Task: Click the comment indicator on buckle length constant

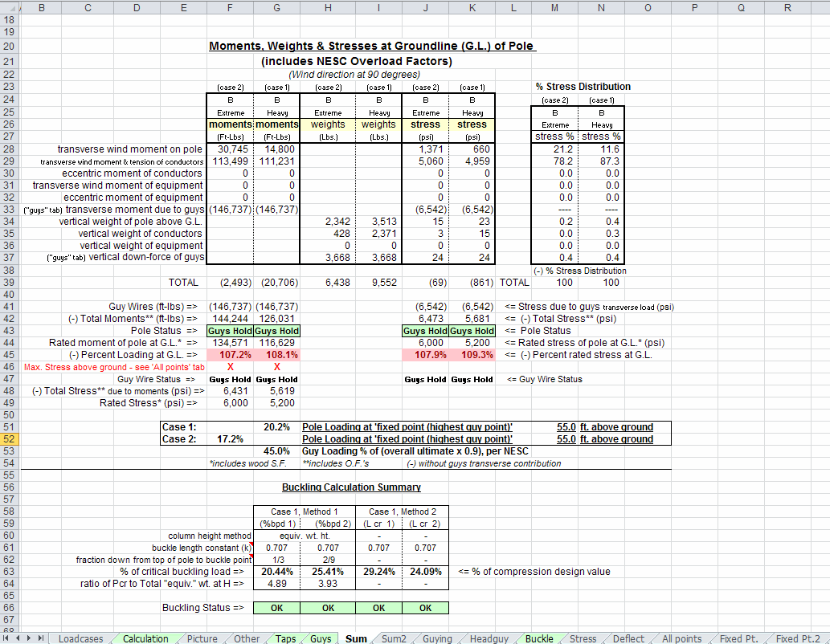Action: [x=251, y=545]
